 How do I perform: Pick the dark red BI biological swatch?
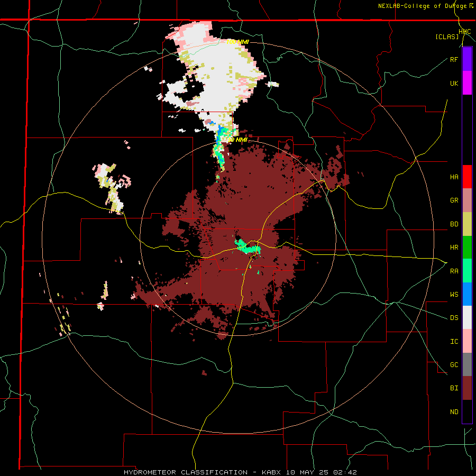coord(467,388)
